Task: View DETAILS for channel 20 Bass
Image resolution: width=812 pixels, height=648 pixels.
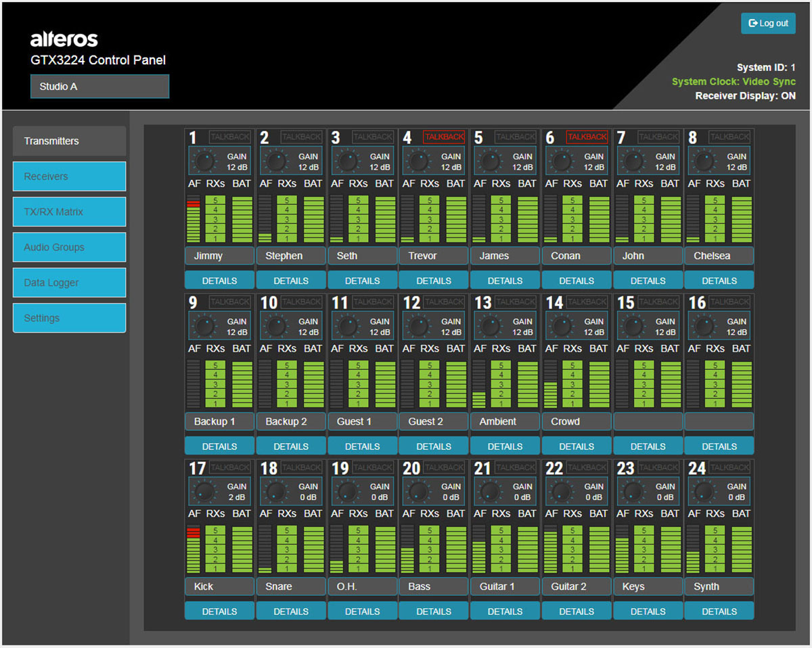Action: pyautogui.click(x=434, y=611)
